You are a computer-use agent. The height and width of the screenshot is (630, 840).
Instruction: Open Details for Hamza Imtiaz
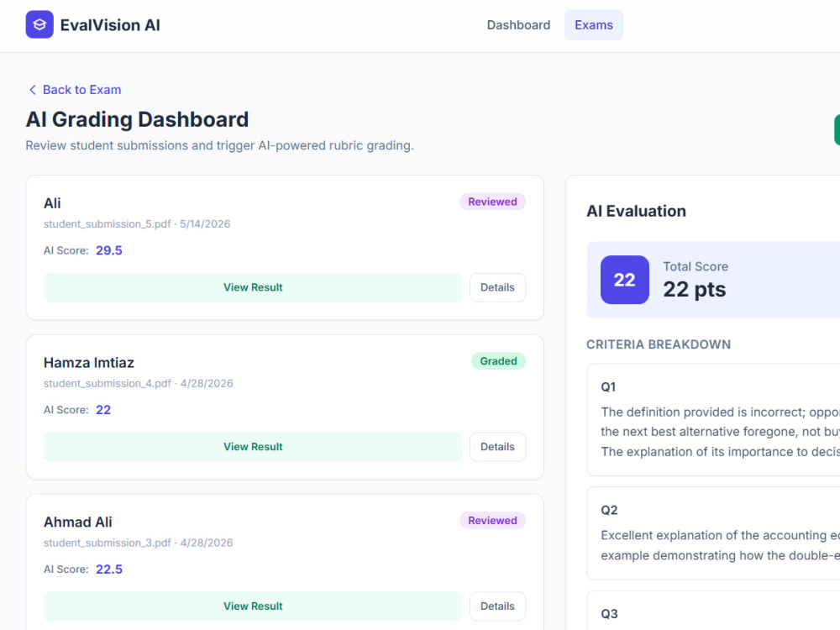point(497,447)
